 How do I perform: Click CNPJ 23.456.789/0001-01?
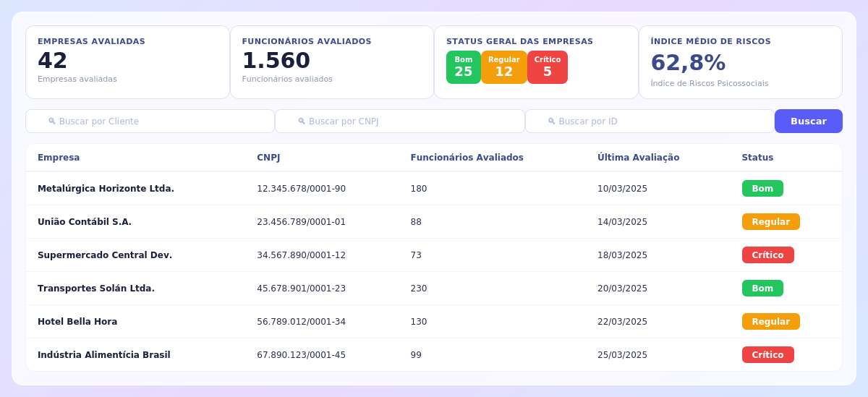(x=301, y=222)
